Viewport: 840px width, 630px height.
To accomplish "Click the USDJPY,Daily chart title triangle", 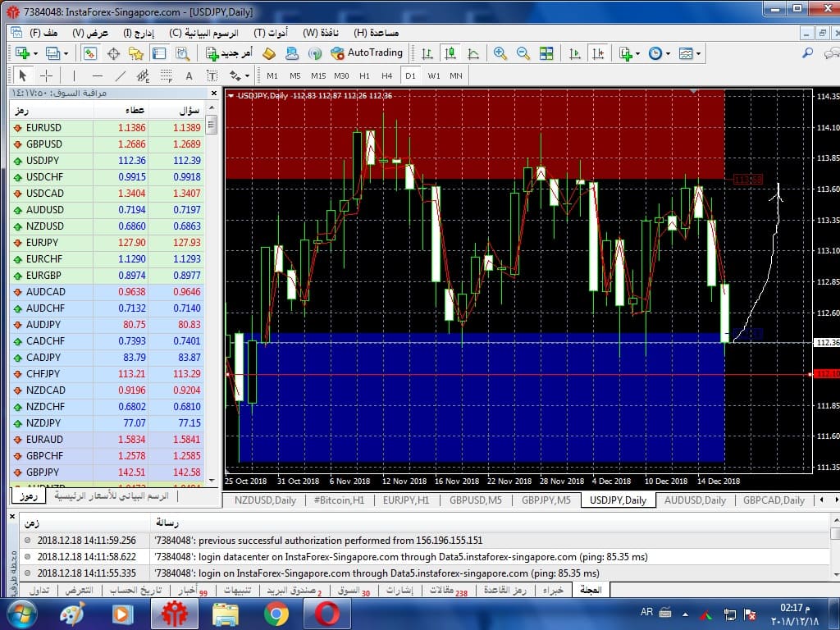I will 231,96.
